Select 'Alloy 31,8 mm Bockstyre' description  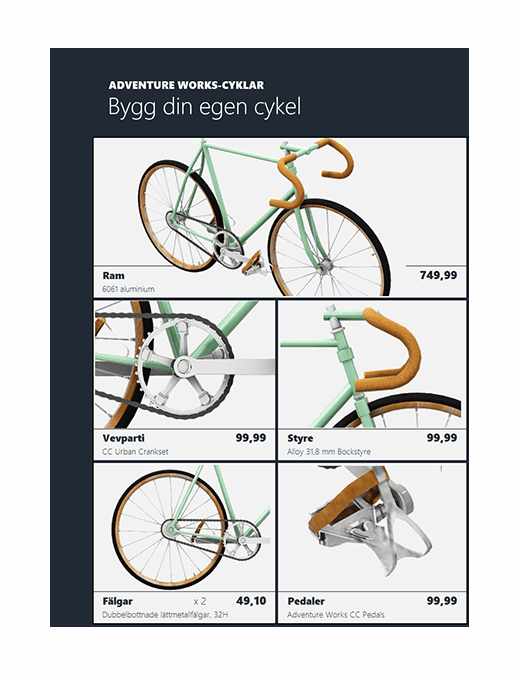pyautogui.click(x=329, y=452)
